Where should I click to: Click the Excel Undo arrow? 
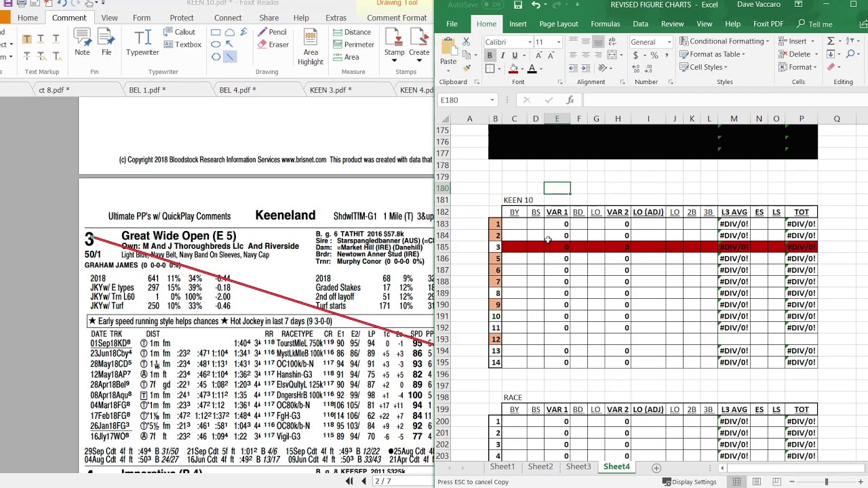(x=536, y=5)
